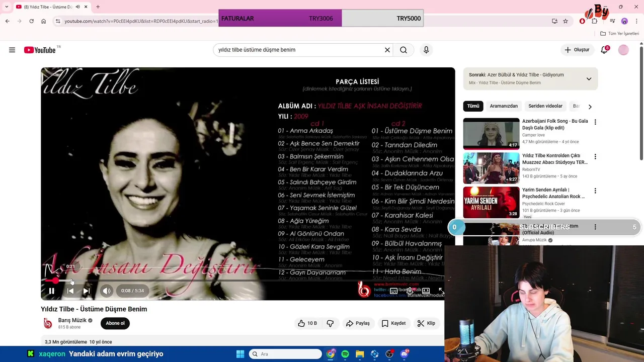Open the tab search dropdown arrow
Screen dimensions: 644x362
tap(6, 7)
